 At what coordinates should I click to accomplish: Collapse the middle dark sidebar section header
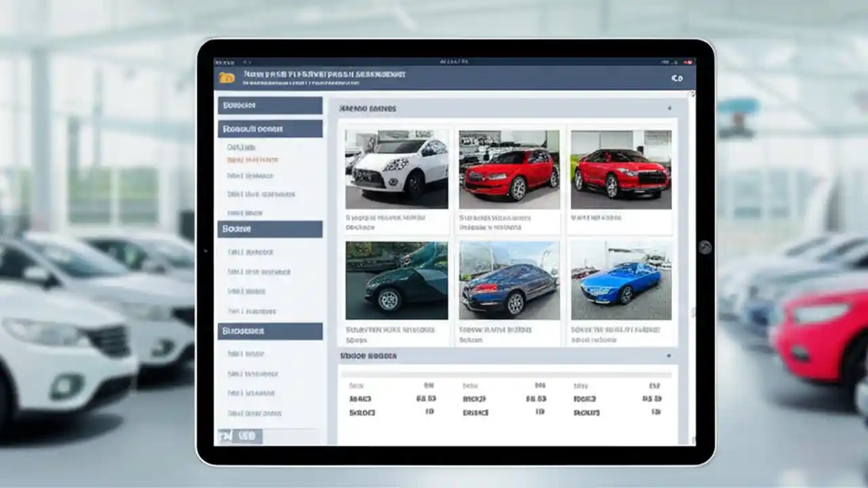coord(269,228)
